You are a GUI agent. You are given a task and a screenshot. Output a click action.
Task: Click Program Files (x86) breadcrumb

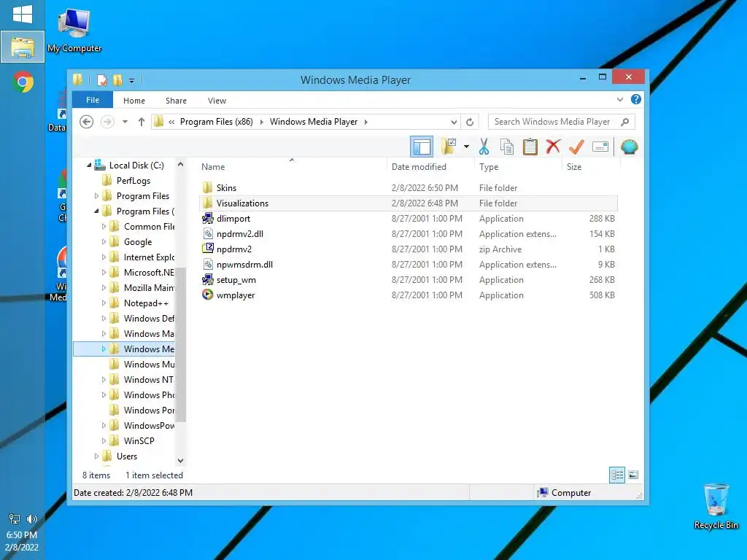pyautogui.click(x=216, y=122)
